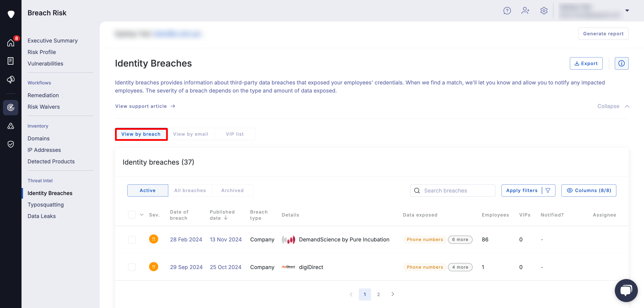The height and width of the screenshot is (308, 644).
Task: Open the settings gear icon
Action: point(544,11)
